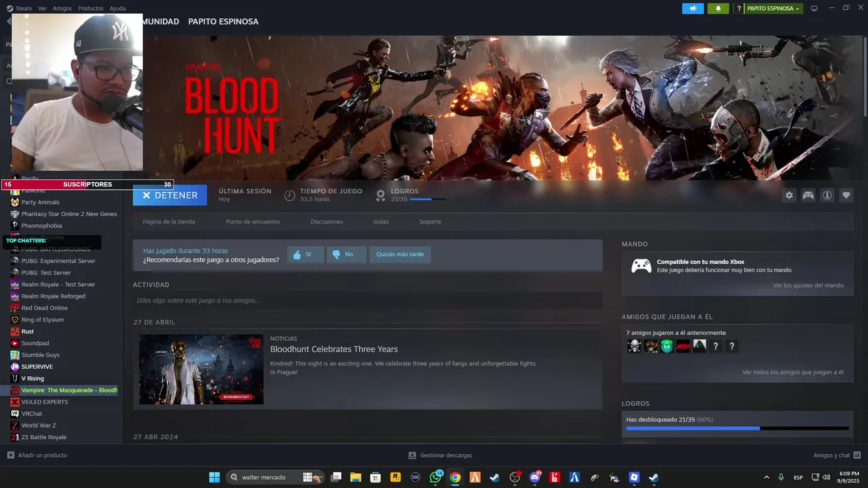868x488 pixels.
Task: Click the question mark help icon
Action: [x=738, y=9]
